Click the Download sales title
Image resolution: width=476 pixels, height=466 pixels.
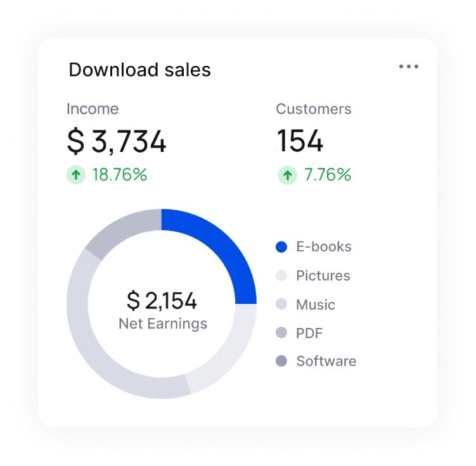click(139, 70)
